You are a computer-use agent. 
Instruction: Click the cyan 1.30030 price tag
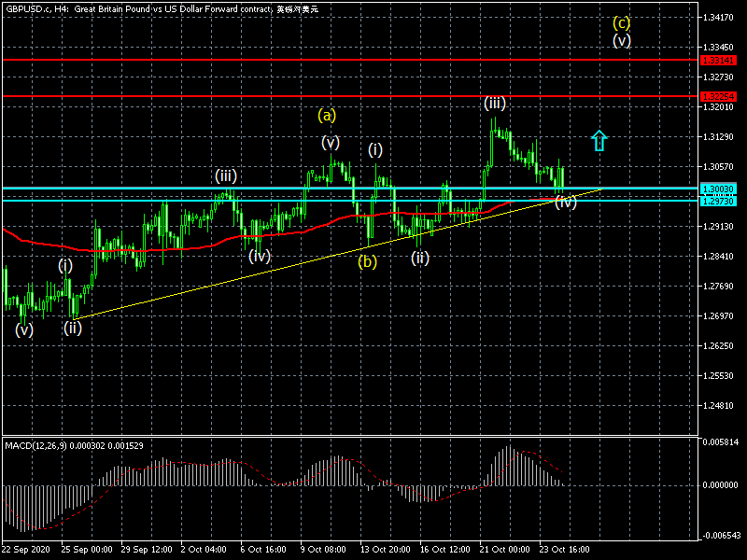[718, 189]
